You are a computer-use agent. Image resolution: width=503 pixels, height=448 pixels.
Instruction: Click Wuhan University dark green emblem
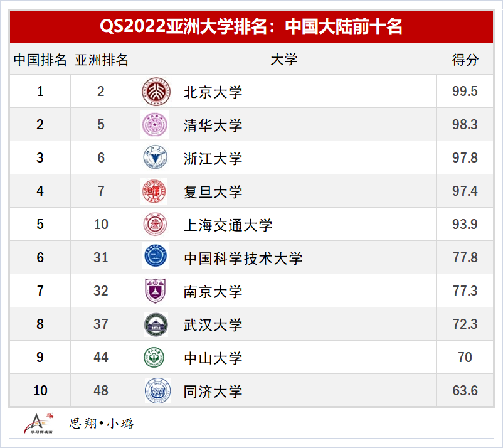click(156, 324)
